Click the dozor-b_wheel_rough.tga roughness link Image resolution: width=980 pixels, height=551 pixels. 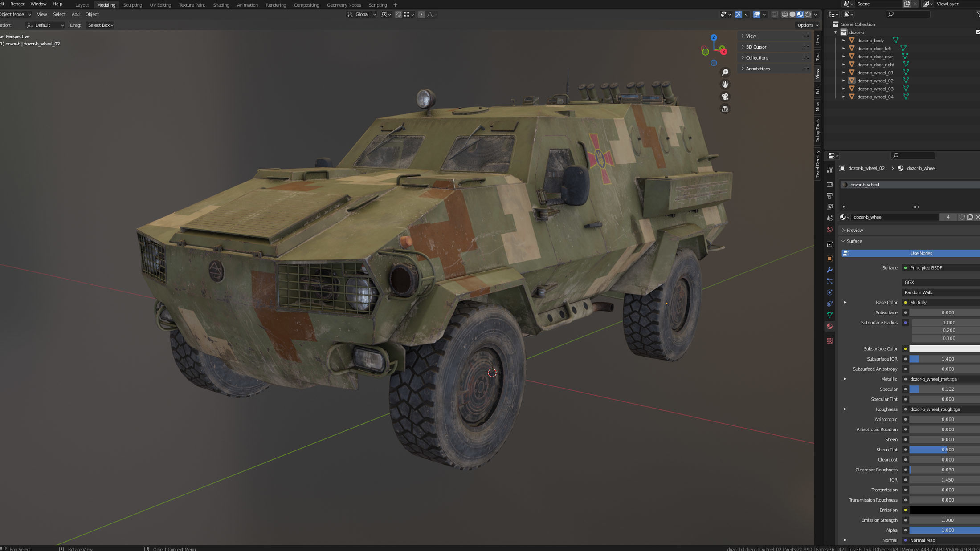pyautogui.click(x=941, y=409)
